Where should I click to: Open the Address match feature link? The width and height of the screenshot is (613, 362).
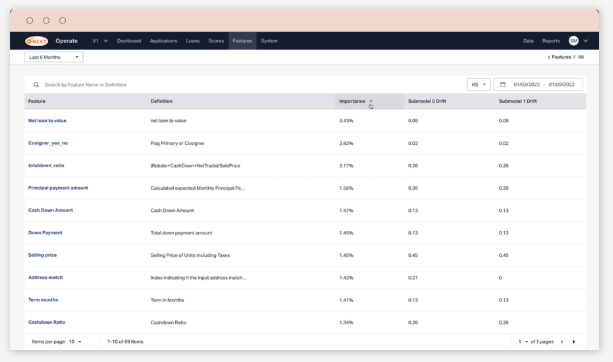tap(45, 278)
